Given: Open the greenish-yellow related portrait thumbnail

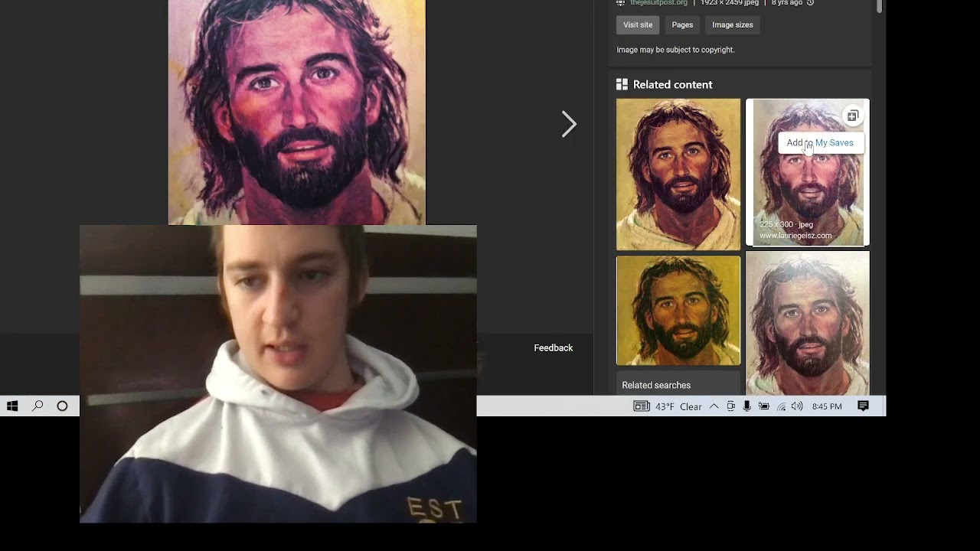Looking at the screenshot, I should click(678, 311).
